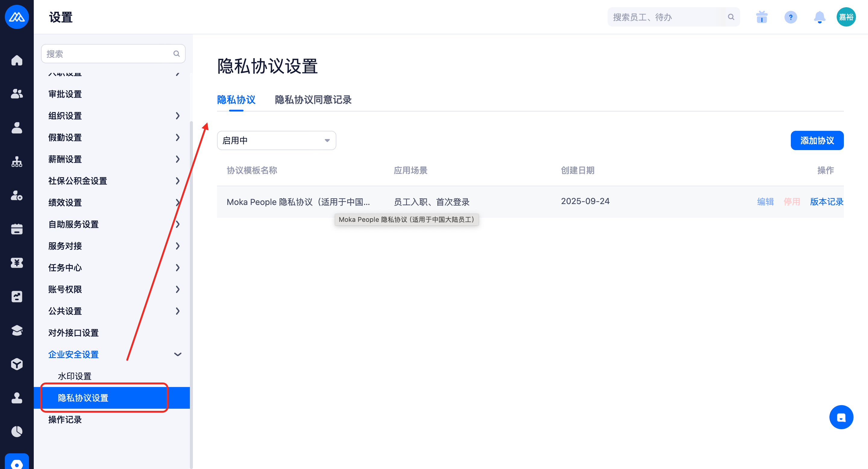The image size is (868, 469).
Task: Open 操作记录 menu item
Action: [65, 420]
